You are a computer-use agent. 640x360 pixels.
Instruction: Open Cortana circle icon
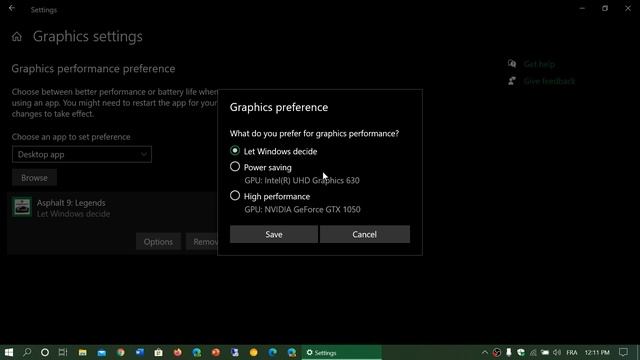[x=45, y=352]
